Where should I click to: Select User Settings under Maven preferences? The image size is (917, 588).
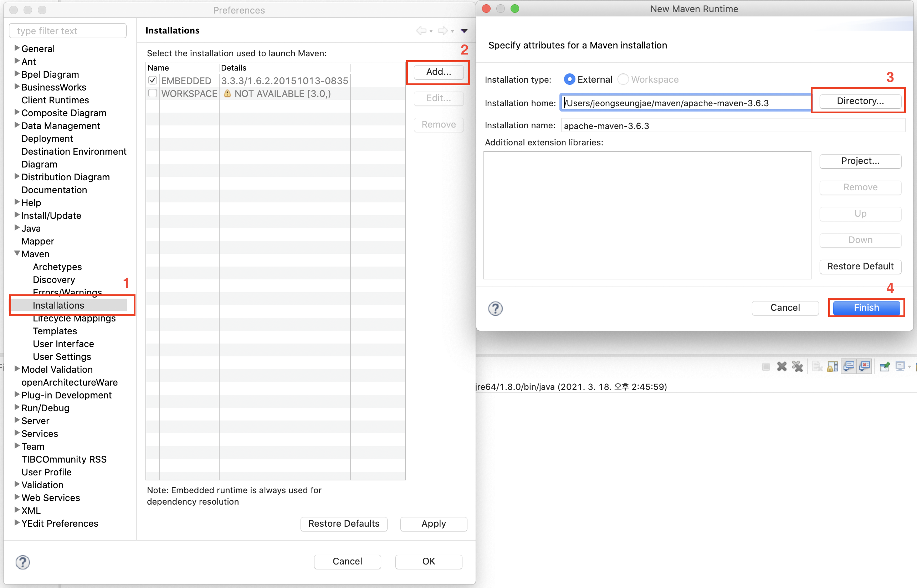[61, 356]
